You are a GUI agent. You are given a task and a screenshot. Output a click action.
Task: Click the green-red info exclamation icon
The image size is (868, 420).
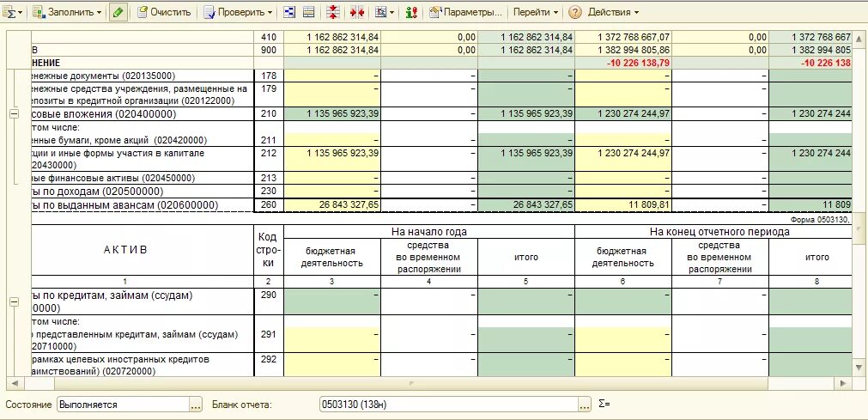tap(411, 12)
